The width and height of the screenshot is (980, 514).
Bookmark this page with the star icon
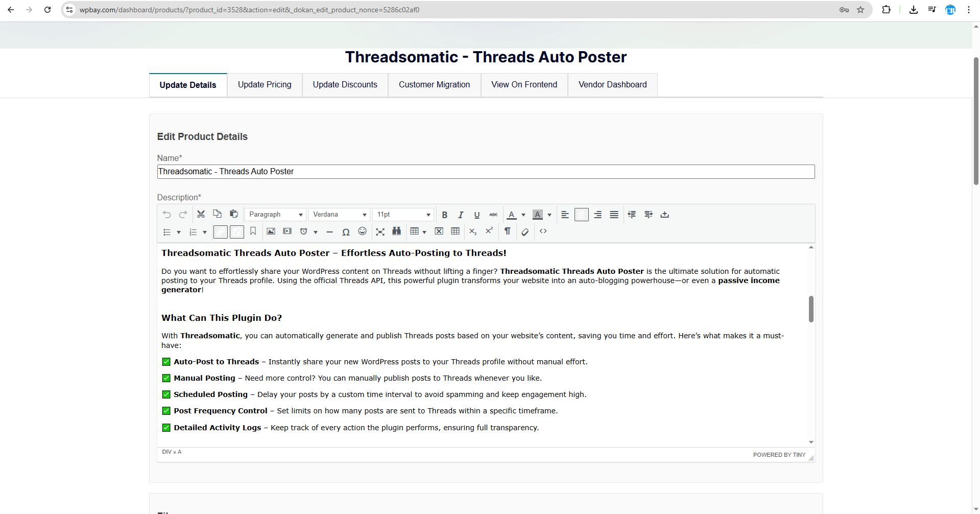pyautogui.click(x=861, y=10)
